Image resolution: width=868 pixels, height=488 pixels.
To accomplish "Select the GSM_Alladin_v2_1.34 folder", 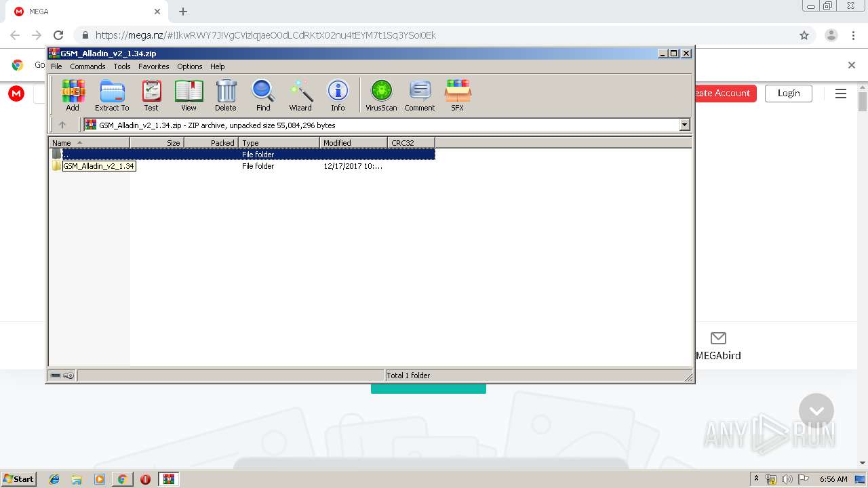I will click(99, 166).
